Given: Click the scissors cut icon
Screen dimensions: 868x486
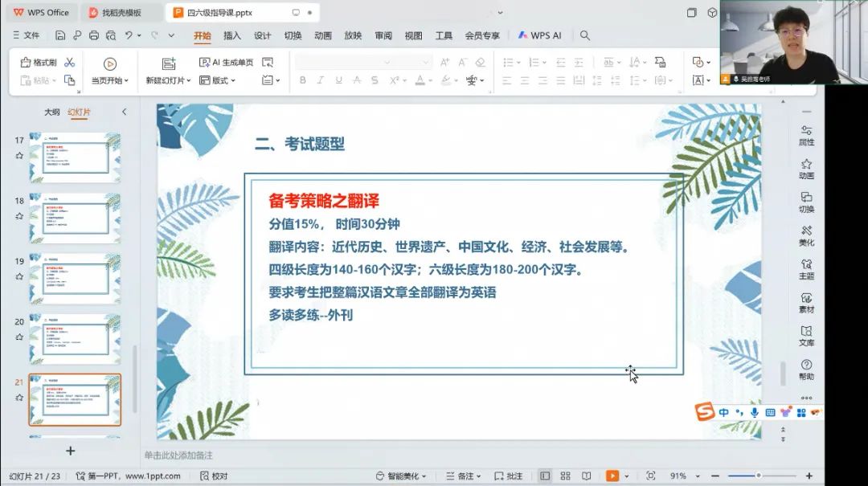Looking at the screenshot, I should (x=69, y=63).
